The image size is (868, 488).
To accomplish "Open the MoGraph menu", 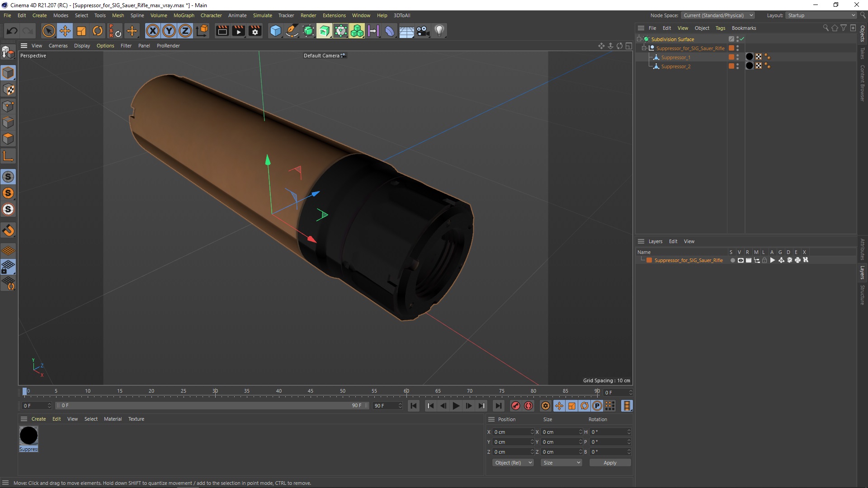I will [x=184, y=15].
